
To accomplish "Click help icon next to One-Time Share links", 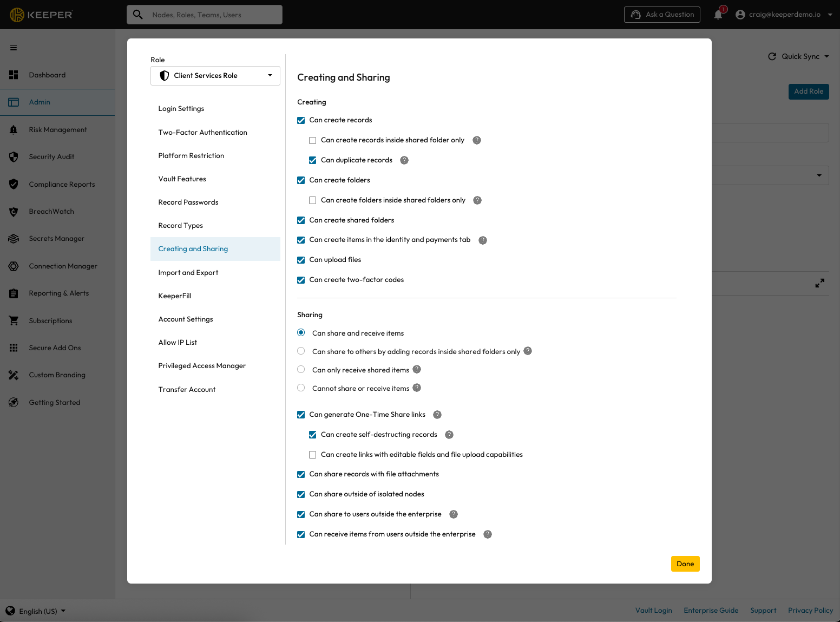I will tap(437, 415).
